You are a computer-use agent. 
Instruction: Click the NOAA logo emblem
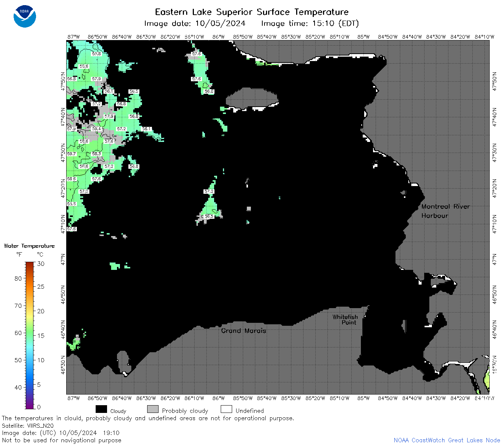(25, 17)
